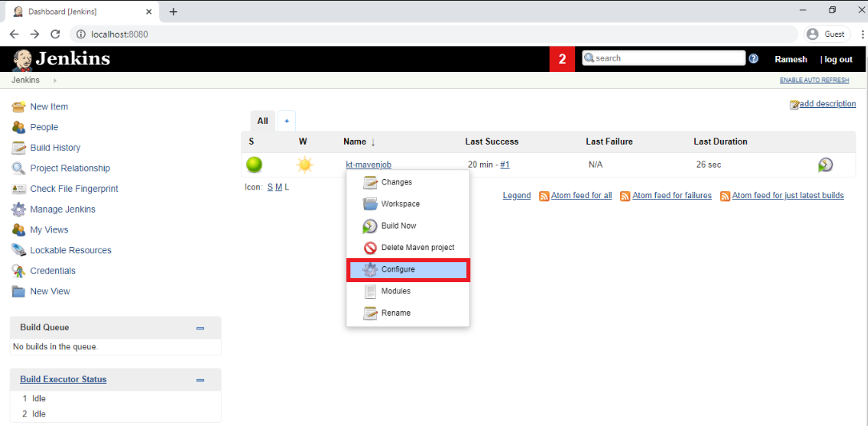Schedule a build via clock icon in kt-mavenjob row
Viewport: 868px width, 426px height.
[826, 165]
